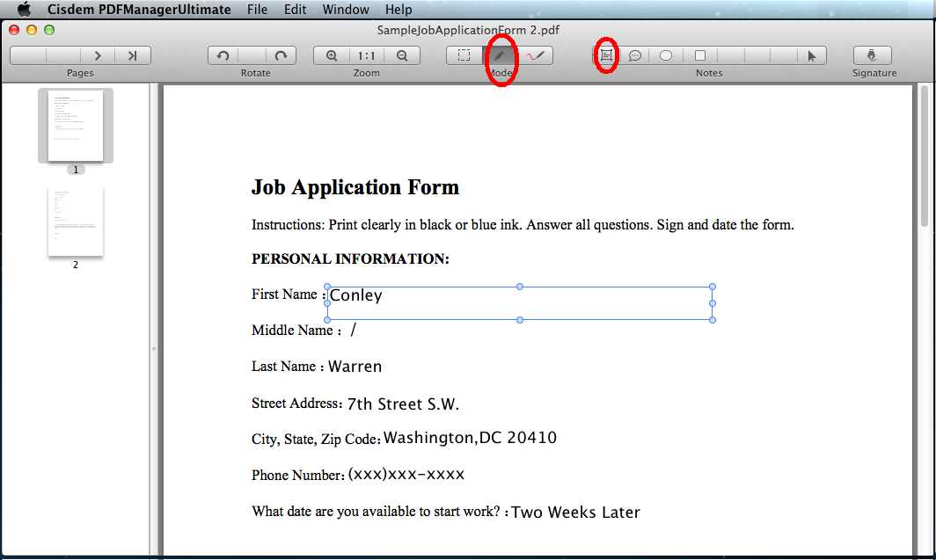The width and height of the screenshot is (936, 560).
Task: Zoom in on the document
Action: 332,55
